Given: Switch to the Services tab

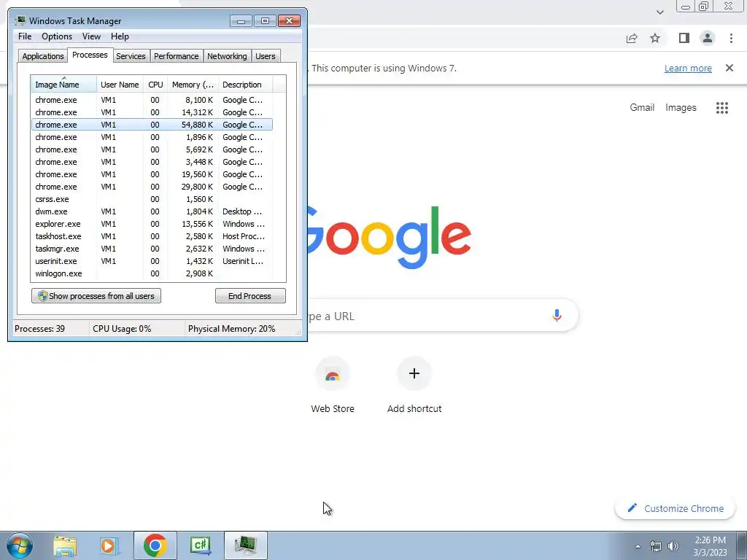Looking at the screenshot, I should 131,56.
